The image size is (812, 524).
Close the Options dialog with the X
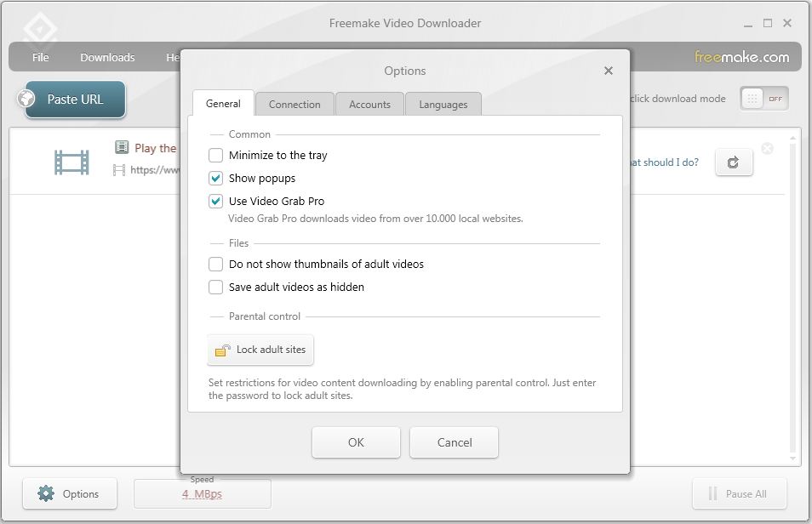click(609, 71)
